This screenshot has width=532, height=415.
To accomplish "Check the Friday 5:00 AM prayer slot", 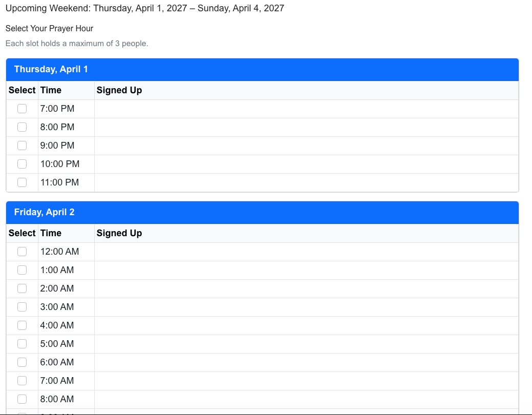I will pyautogui.click(x=22, y=344).
